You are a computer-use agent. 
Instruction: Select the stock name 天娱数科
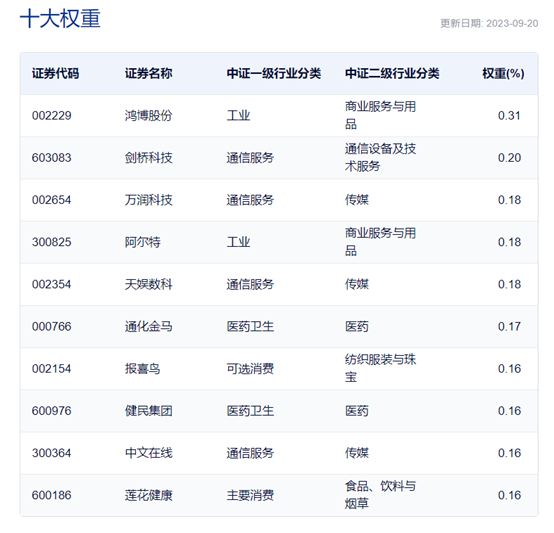coord(148,284)
